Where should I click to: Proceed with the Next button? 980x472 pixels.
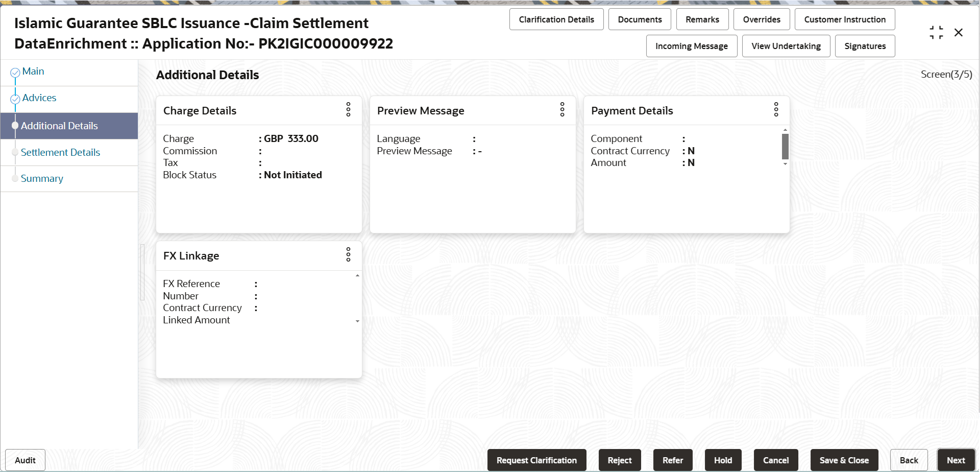point(955,460)
